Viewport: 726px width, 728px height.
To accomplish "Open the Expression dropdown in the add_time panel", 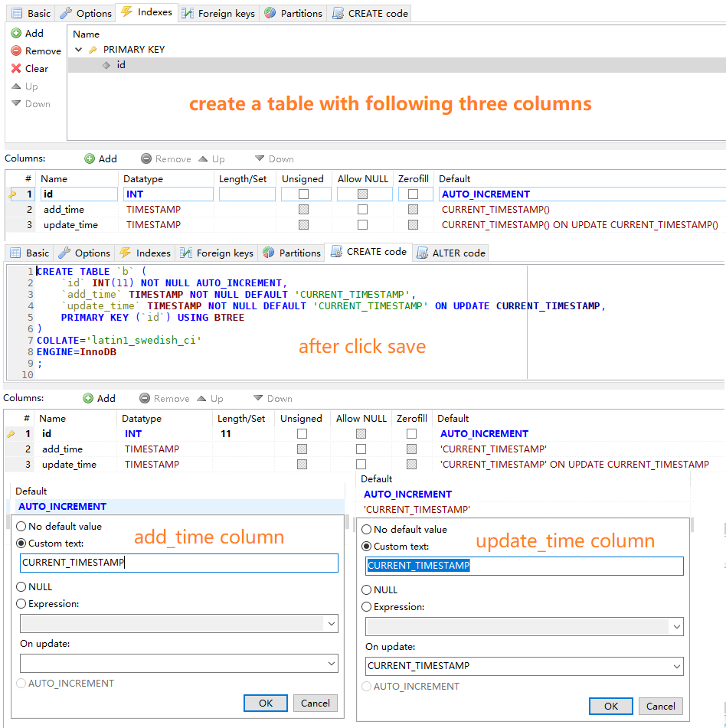I will tap(178, 623).
